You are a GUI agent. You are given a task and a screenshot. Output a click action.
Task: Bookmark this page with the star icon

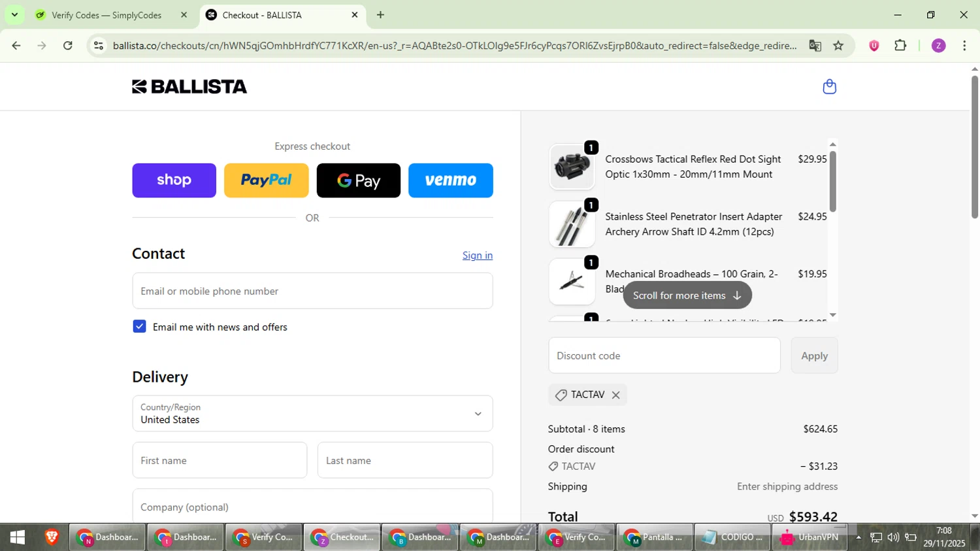point(838,46)
